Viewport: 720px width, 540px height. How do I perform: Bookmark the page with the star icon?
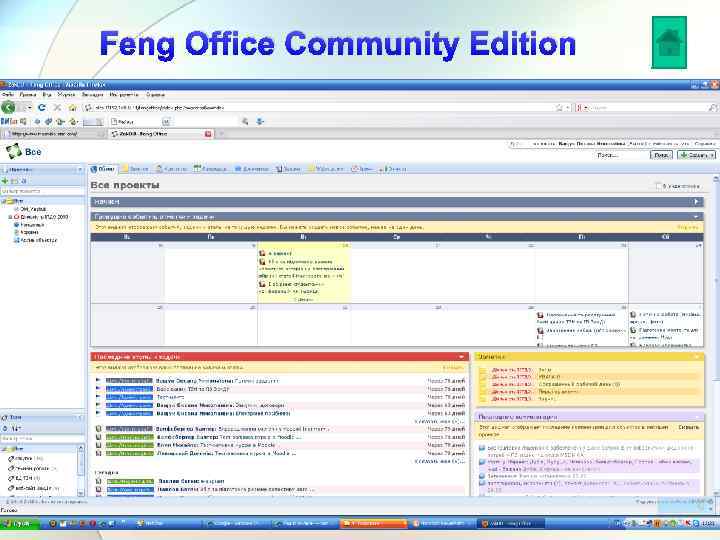click(559, 107)
